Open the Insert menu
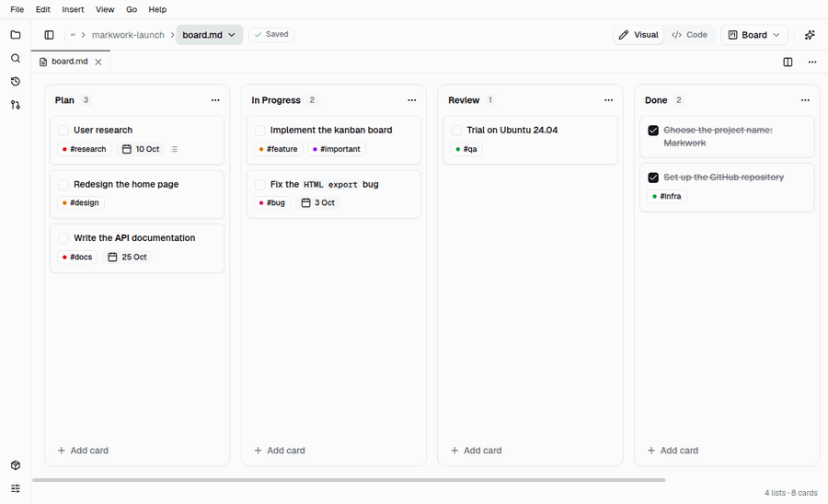This screenshot has width=828, height=504. pyautogui.click(x=73, y=9)
